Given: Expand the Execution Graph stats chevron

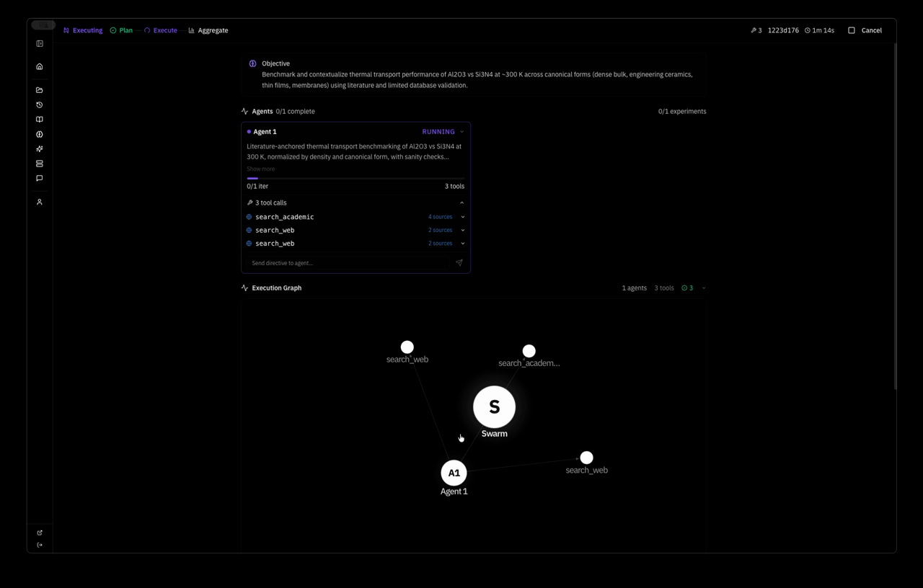Looking at the screenshot, I should click(x=704, y=288).
